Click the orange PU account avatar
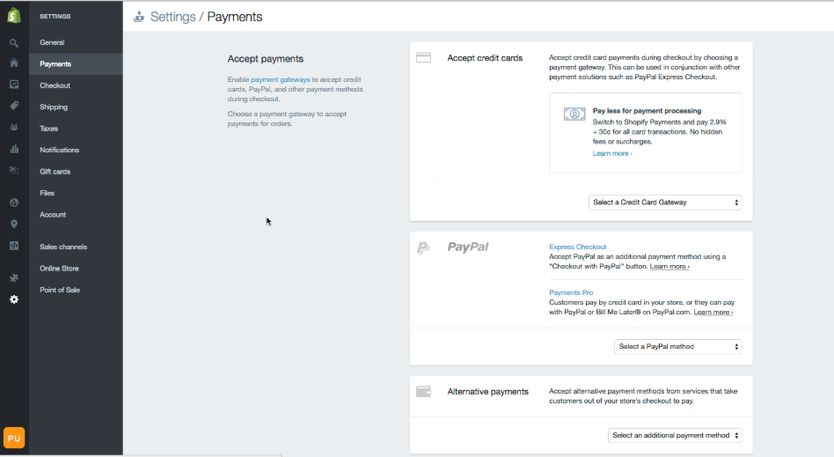The width and height of the screenshot is (834, 457). coord(14,438)
